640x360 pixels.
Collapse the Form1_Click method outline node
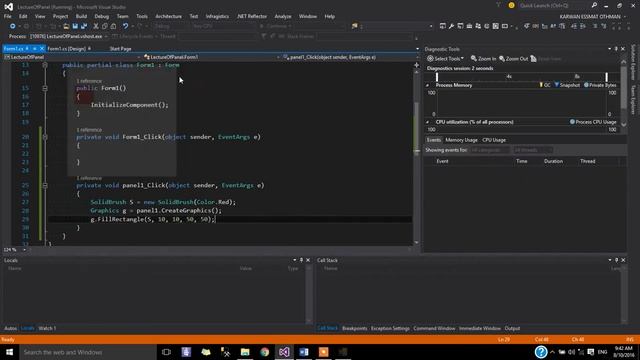coord(45,137)
